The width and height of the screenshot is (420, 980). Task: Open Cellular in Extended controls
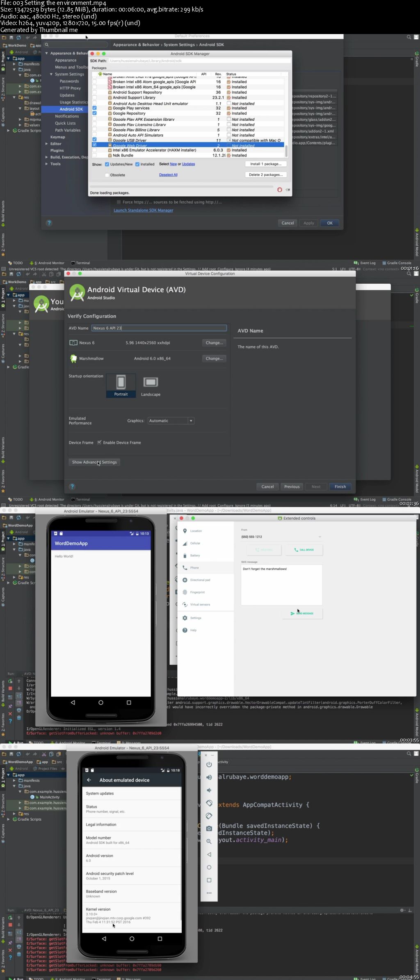(205, 543)
